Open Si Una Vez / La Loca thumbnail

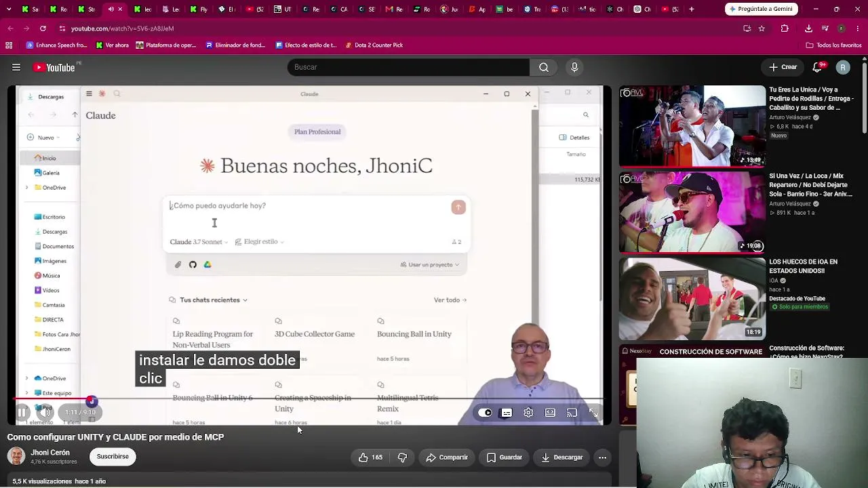pyautogui.click(x=692, y=212)
